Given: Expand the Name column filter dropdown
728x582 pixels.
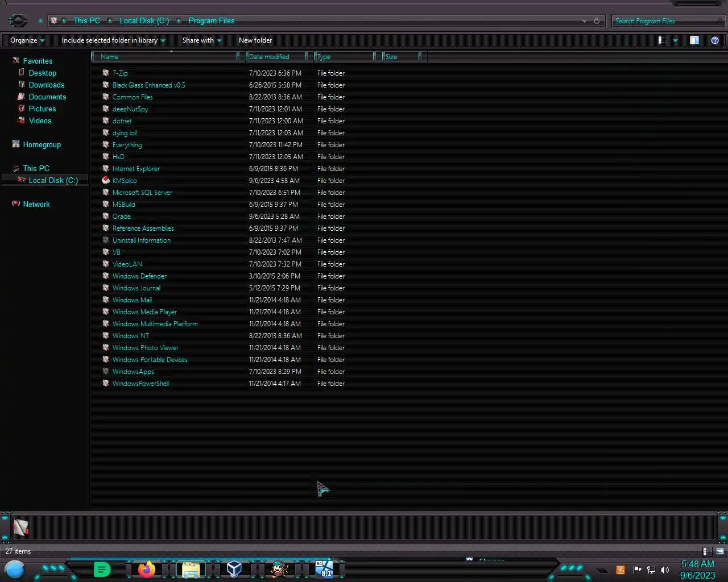Looking at the screenshot, I should pos(241,57).
